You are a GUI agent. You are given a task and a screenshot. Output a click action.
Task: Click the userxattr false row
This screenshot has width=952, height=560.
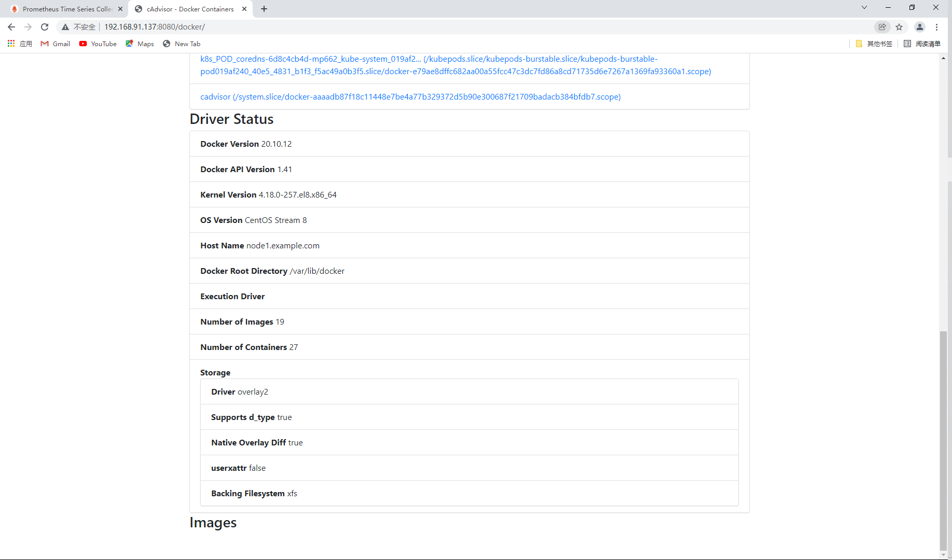click(x=469, y=468)
